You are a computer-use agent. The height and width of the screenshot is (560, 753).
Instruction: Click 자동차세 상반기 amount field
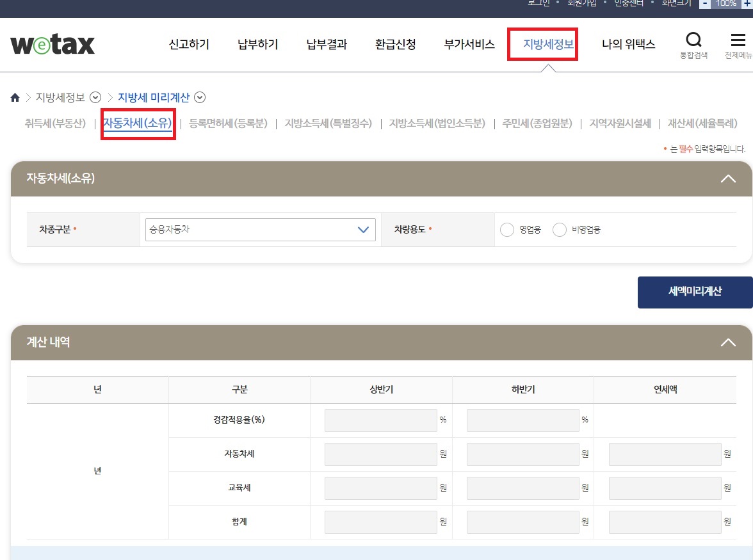coord(381,454)
